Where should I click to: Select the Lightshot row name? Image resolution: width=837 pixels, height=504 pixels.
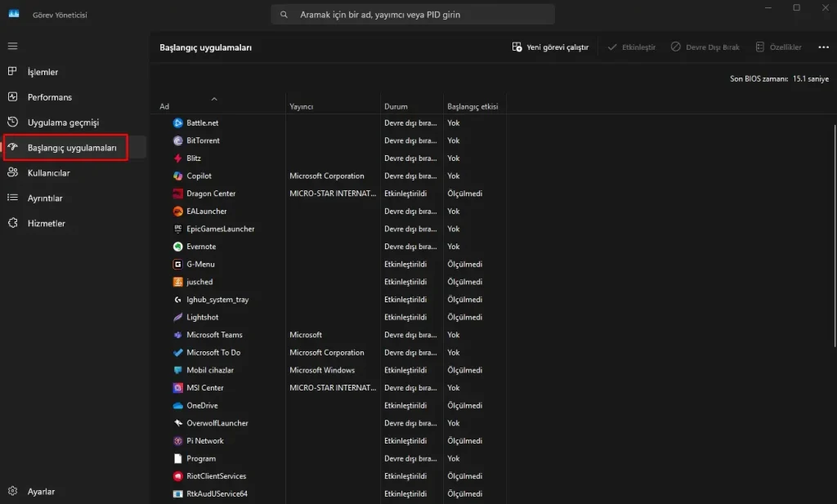tap(203, 317)
